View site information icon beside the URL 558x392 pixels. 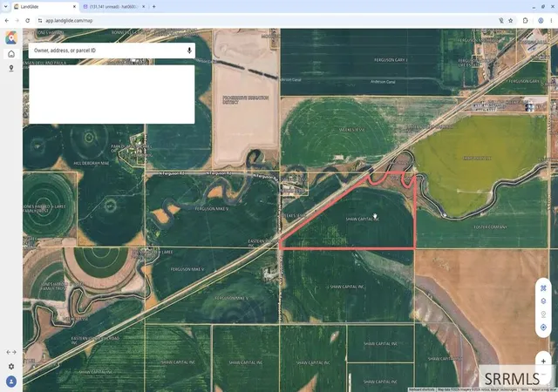[x=40, y=21]
